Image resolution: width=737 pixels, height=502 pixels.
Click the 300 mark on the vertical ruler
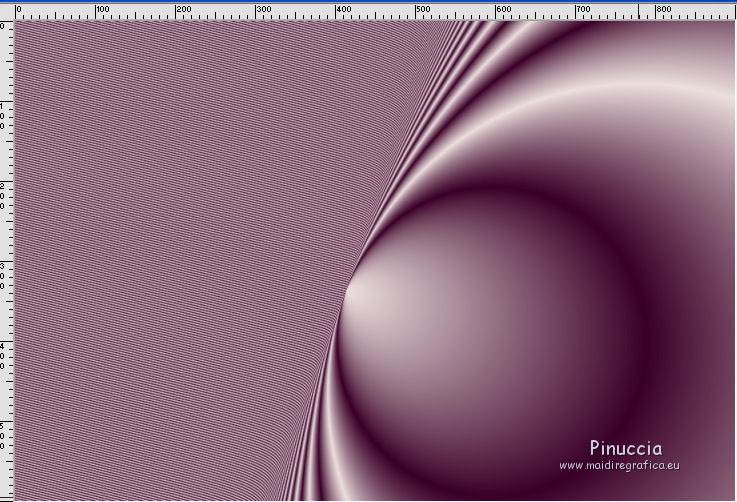coord(3,276)
